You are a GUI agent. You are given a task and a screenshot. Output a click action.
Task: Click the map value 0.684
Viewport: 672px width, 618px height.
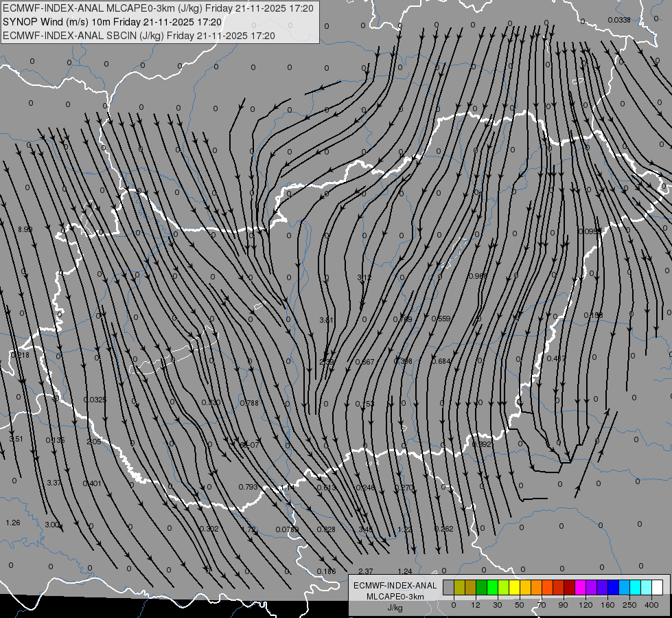(x=441, y=361)
